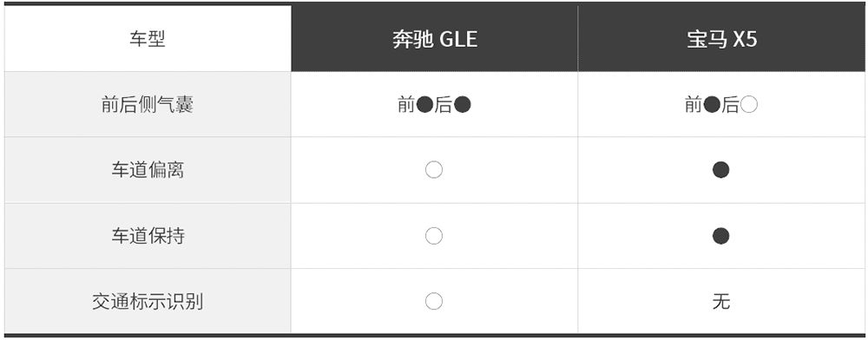This screenshot has width=868, height=340.
Task: Click the 交通标示识别 row label
Action: click(148, 302)
